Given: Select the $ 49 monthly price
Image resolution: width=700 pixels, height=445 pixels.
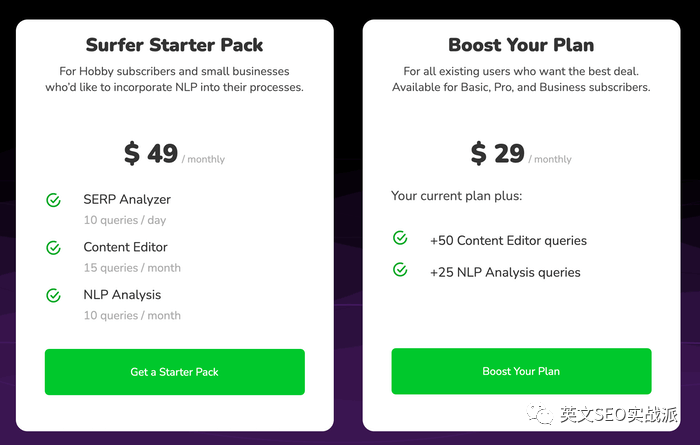Looking at the screenshot, I should [151, 153].
